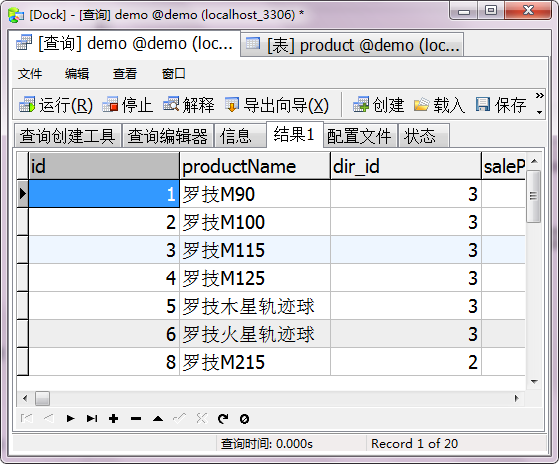Add a new record with plus
This screenshot has width=559, height=464.
point(114,418)
